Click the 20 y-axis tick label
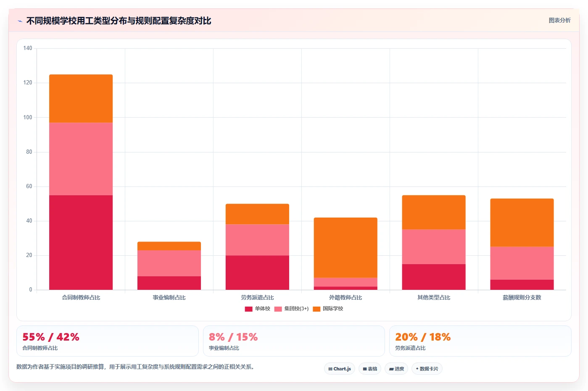 (29, 255)
